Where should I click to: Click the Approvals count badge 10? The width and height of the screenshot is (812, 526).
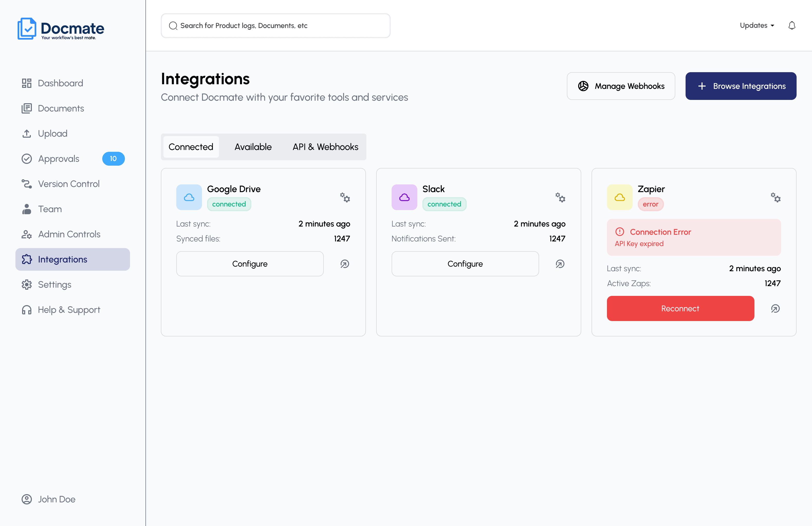[x=113, y=159]
